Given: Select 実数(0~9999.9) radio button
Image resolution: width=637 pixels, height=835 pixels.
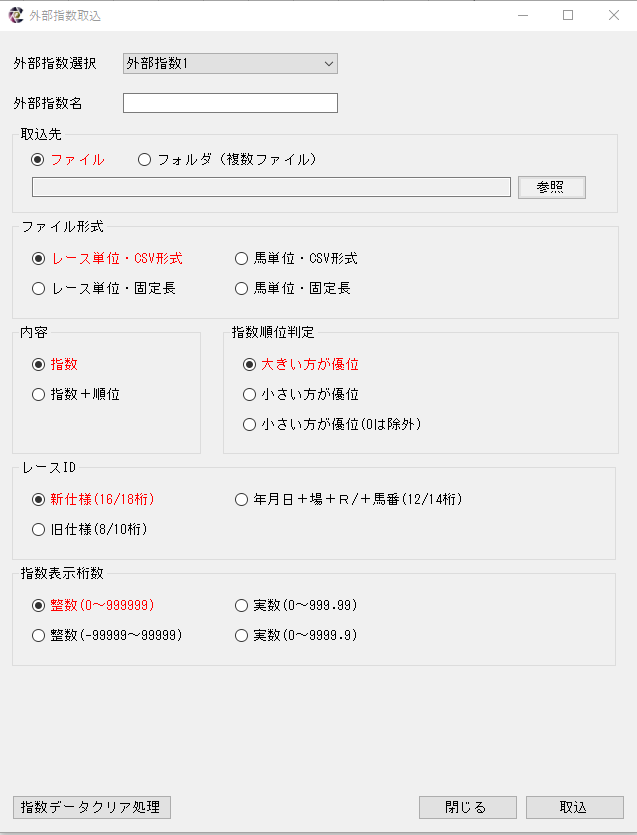Looking at the screenshot, I should pyautogui.click(x=241, y=635).
